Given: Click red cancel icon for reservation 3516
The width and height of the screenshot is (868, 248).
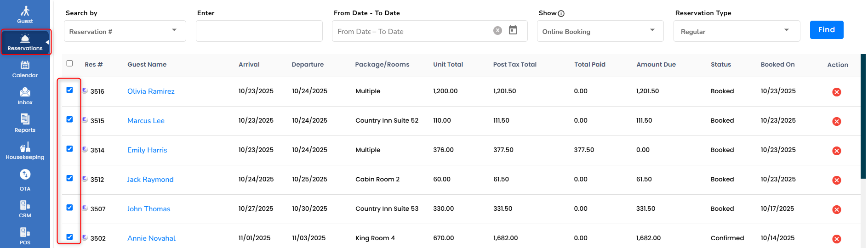Looking at the screenshot, I should tap(836, 92).
